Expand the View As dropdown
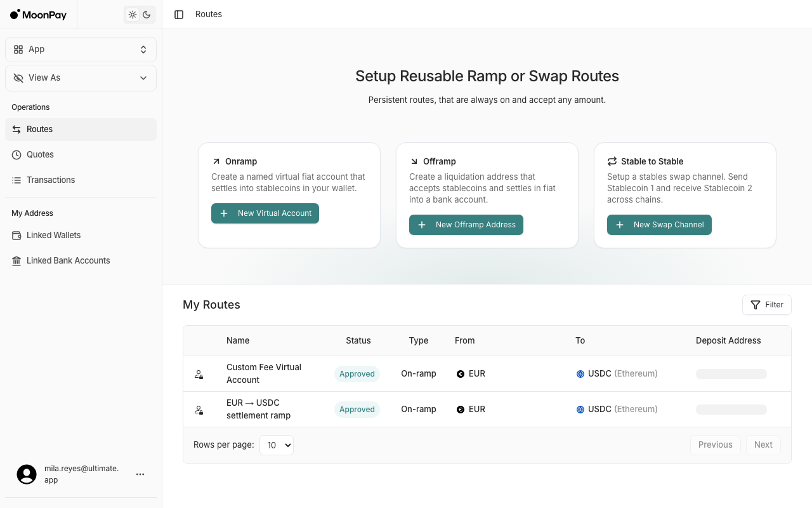The height and width of the screenshot is (508, 812). [x=81, y=78]
